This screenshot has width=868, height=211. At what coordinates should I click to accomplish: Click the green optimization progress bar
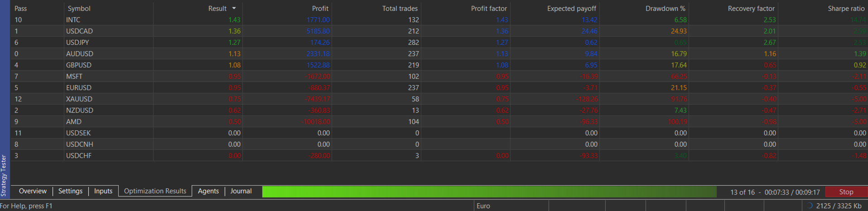click(489, 192)
